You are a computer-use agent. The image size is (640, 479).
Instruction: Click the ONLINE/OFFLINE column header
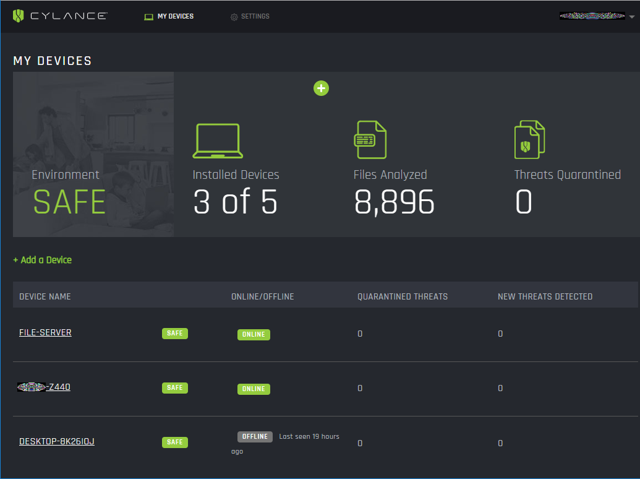[262, 297]
